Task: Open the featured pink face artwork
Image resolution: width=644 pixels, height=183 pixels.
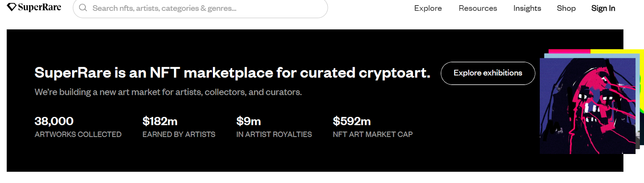Action: (587, 106)
